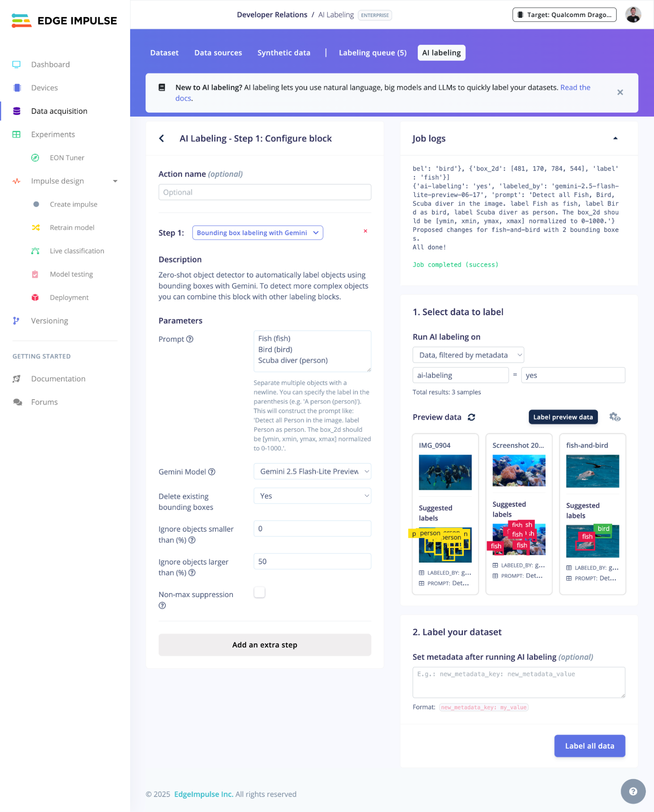The height and width of the screenshot is (812, 654).
Task: Click the Gemini Model help icon
Action: (x=211, y=472)
